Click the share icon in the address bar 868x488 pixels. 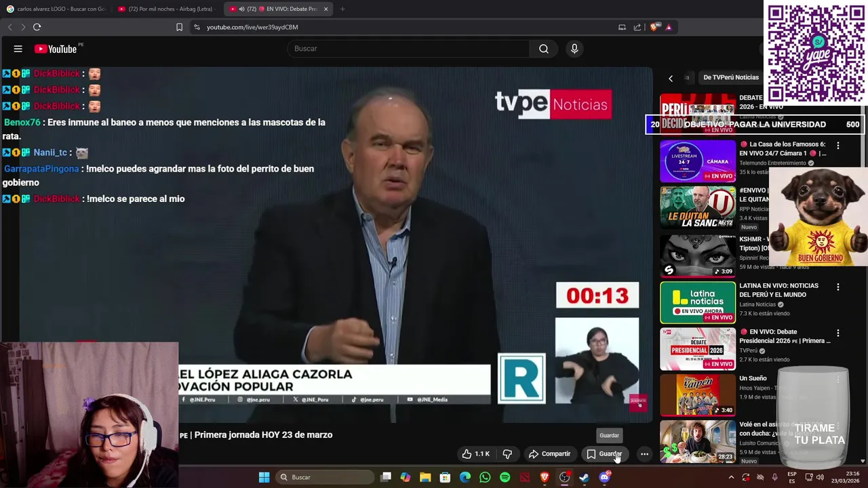[x=637, y=27]
